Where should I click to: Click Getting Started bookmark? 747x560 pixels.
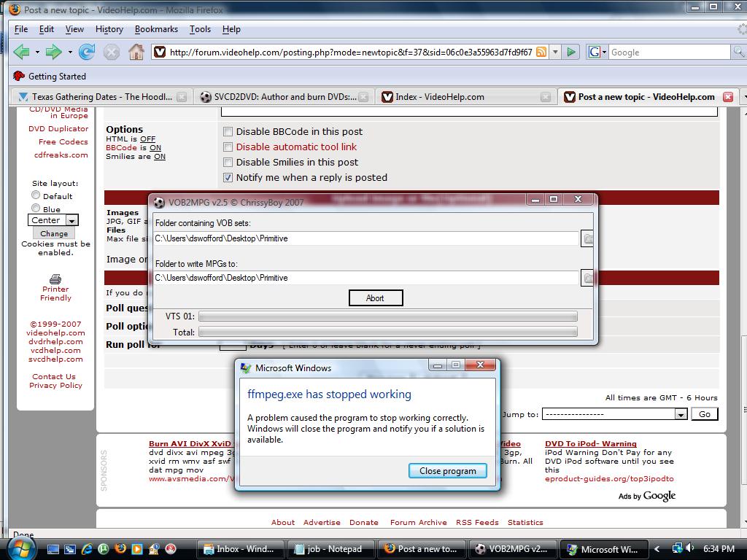50,76
